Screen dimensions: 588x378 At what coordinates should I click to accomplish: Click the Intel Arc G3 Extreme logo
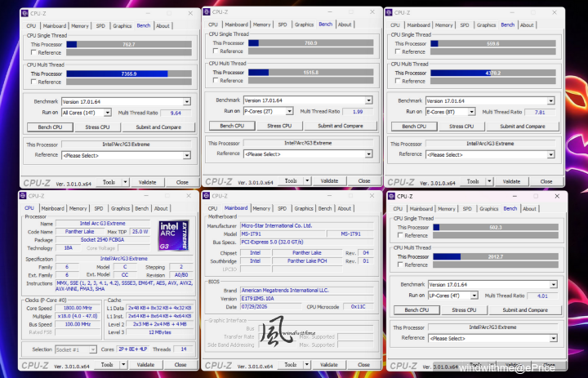click(x=174, y=235)
